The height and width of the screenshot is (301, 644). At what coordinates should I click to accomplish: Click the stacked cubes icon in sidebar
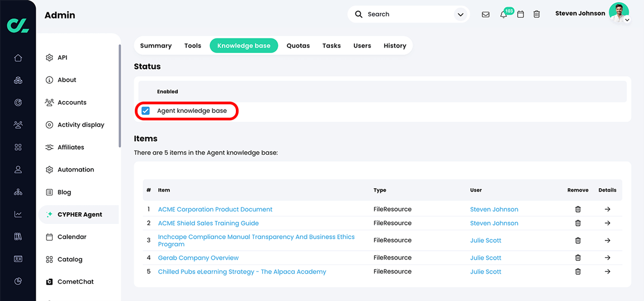click(x=18, y=80)
